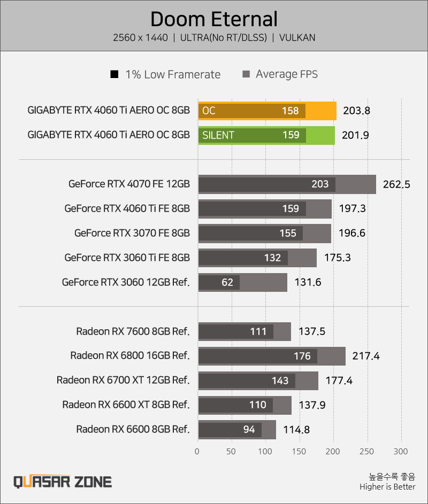This screenshot has height=504, width=428.
Task: Select the orange OC bar for Gigabyte AERO
Action: click(267, 111)
